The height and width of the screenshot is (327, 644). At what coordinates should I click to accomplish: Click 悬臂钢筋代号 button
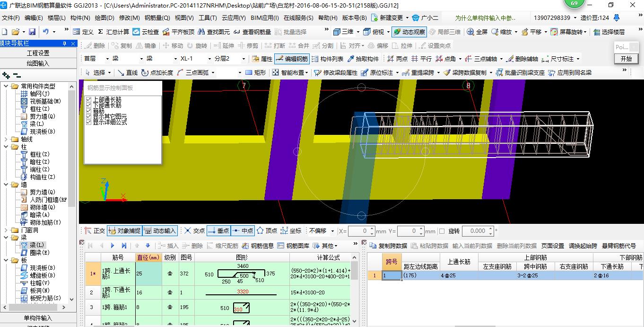[619, 246]
